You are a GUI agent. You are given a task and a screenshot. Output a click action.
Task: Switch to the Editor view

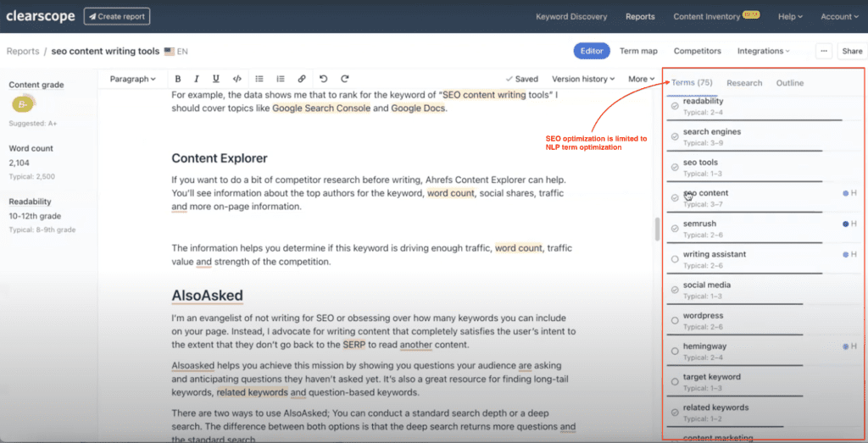(591, 51)
